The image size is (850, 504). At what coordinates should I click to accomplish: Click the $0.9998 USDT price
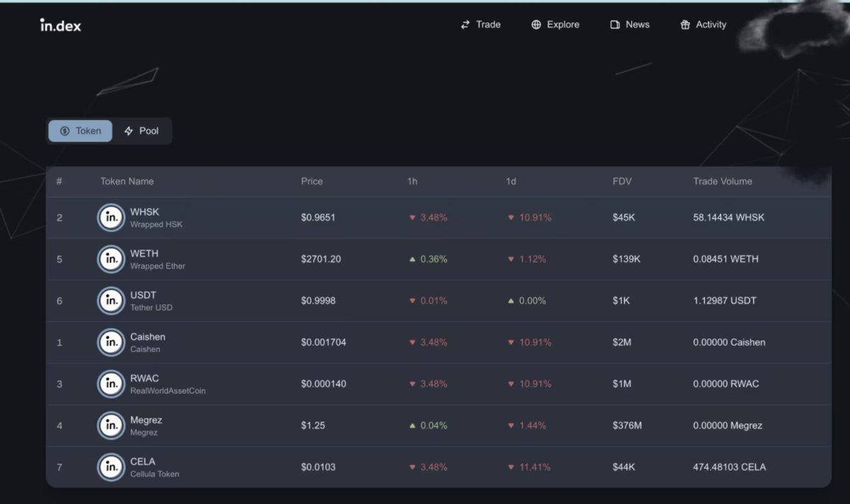318,301
